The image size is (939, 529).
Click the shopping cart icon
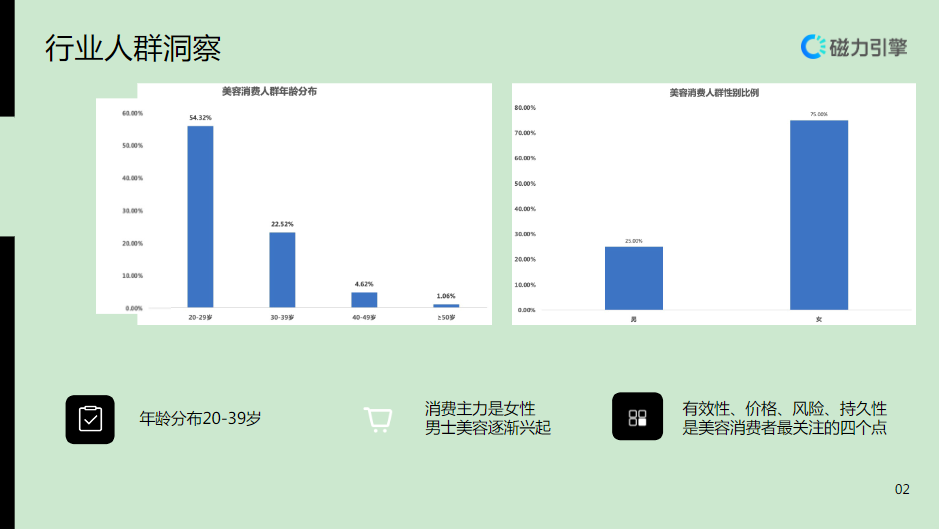tap(377, 419)
